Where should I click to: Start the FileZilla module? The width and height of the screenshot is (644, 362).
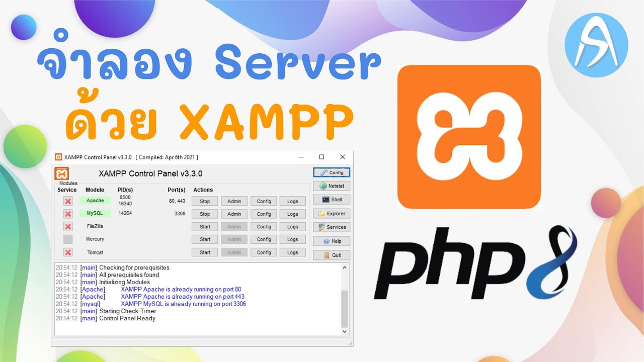[x=205, y=227]
